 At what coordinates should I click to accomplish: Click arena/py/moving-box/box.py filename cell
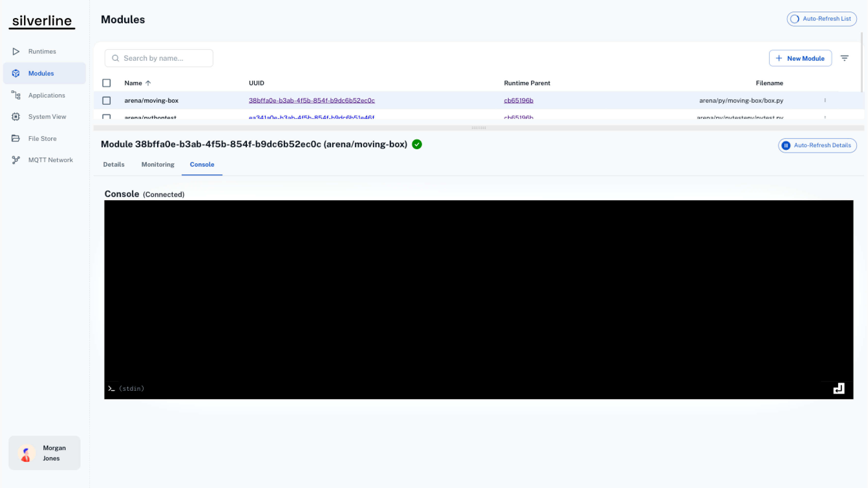point(741,100)
